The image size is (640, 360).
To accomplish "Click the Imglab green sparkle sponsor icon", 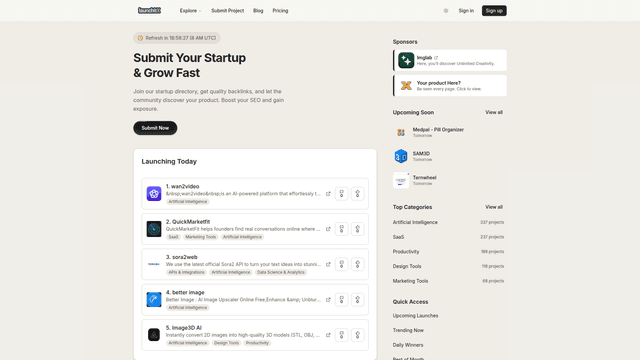I will click(406, 60).
